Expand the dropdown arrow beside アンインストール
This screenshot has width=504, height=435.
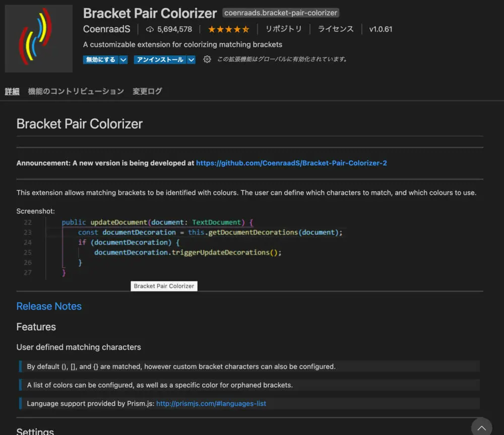point(191,60)
